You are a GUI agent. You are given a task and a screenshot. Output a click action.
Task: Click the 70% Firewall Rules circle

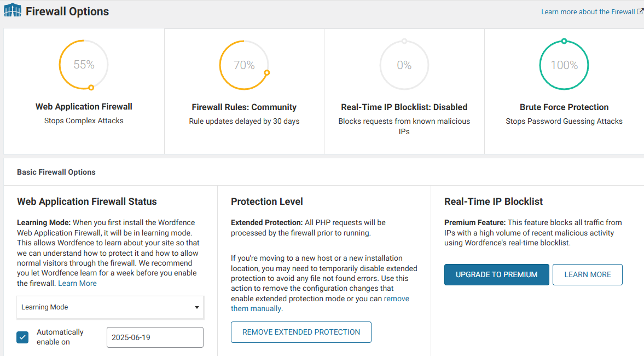pyautogui.click(x=244, y=65)
